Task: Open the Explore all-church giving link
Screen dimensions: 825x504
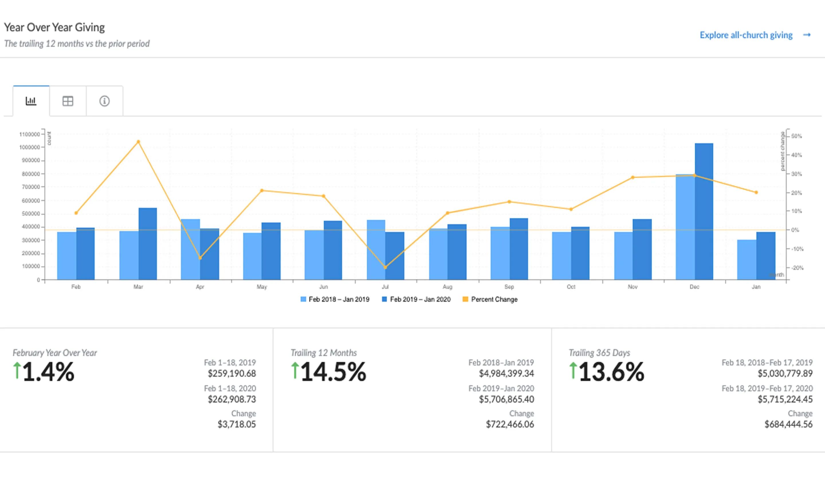Action: [x=746, y=35]
